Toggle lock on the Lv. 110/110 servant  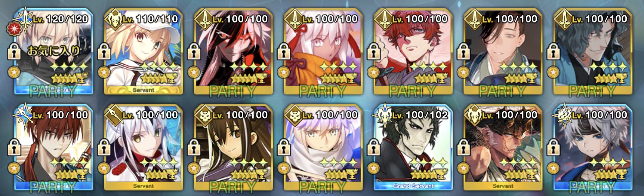104,51
